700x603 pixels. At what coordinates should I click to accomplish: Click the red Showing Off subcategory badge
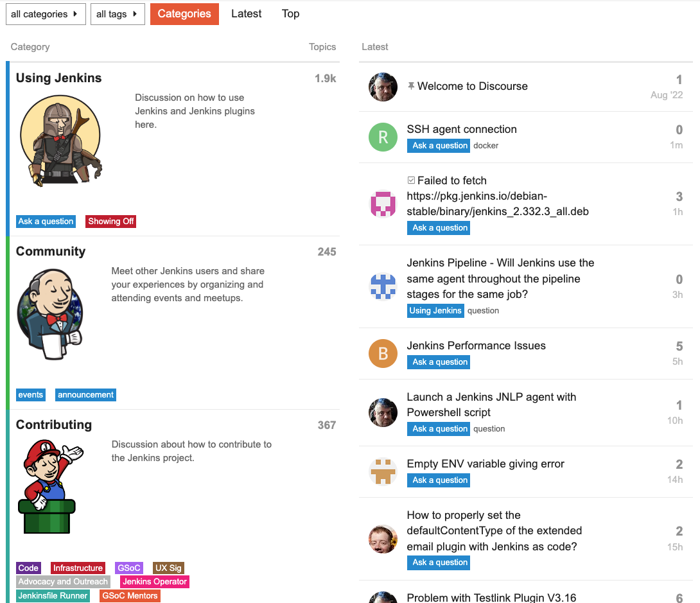(x=110, y=222)
